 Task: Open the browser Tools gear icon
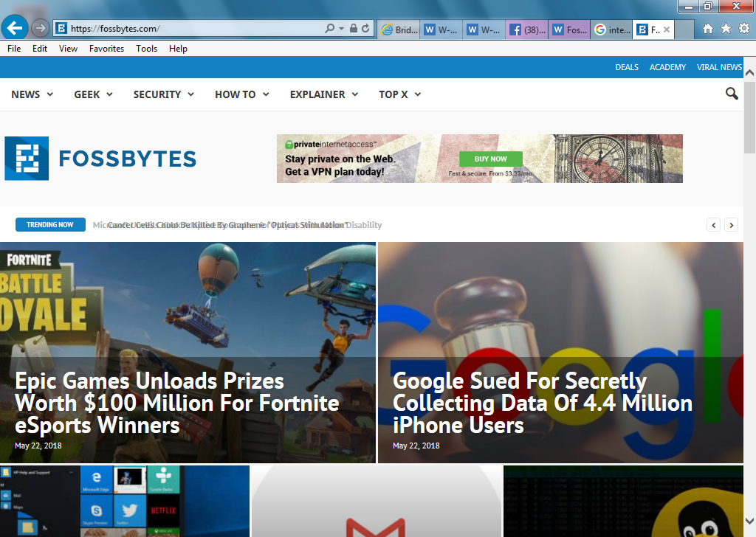pyautogui.click(x=744, y=29)
